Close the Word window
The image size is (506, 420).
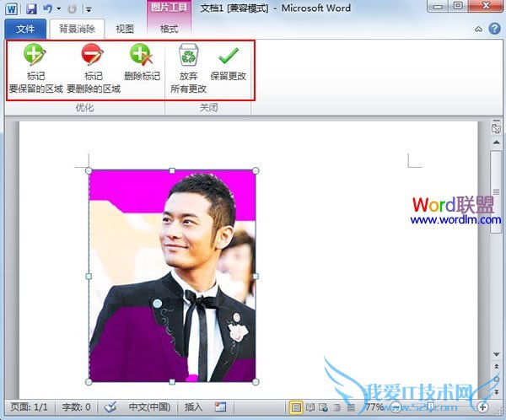[x=486, y=6]
